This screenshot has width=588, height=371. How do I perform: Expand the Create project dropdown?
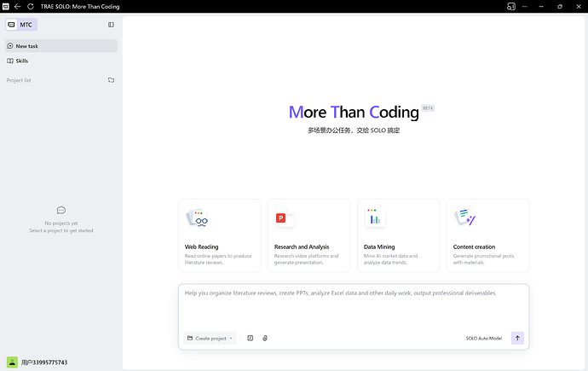coord(210,338)
